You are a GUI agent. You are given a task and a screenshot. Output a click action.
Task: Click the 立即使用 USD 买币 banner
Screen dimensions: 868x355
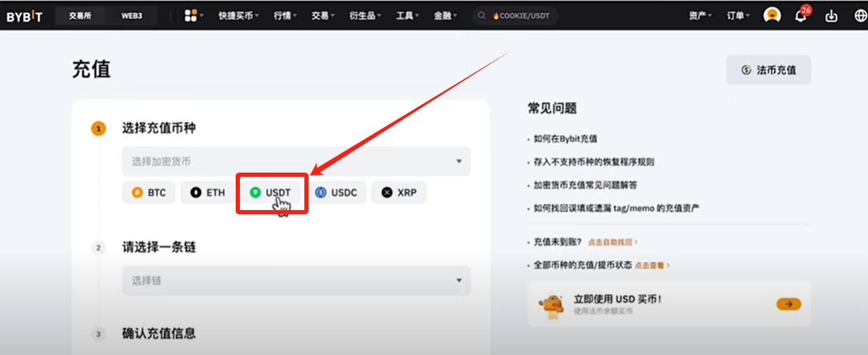[669, 304]
